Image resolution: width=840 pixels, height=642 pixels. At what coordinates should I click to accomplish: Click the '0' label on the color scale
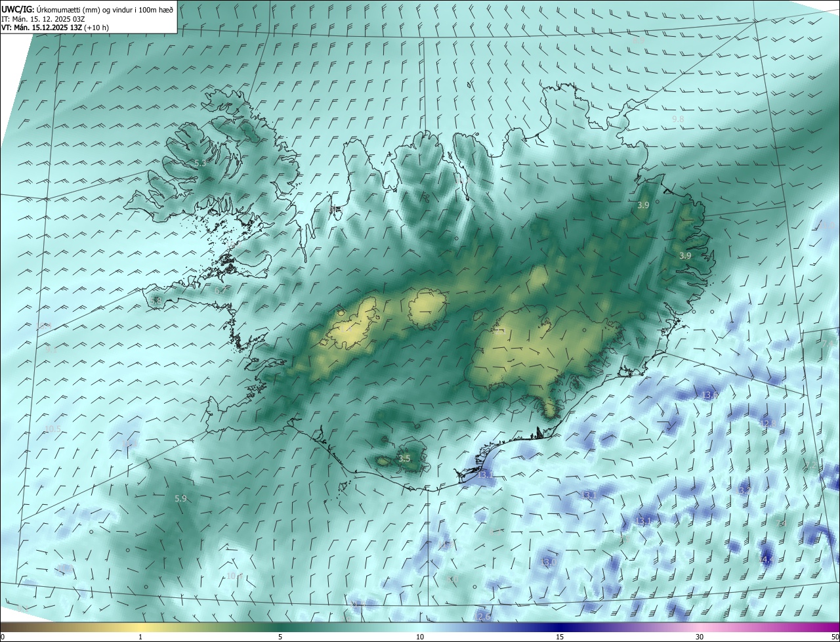(x=3, y=637)
